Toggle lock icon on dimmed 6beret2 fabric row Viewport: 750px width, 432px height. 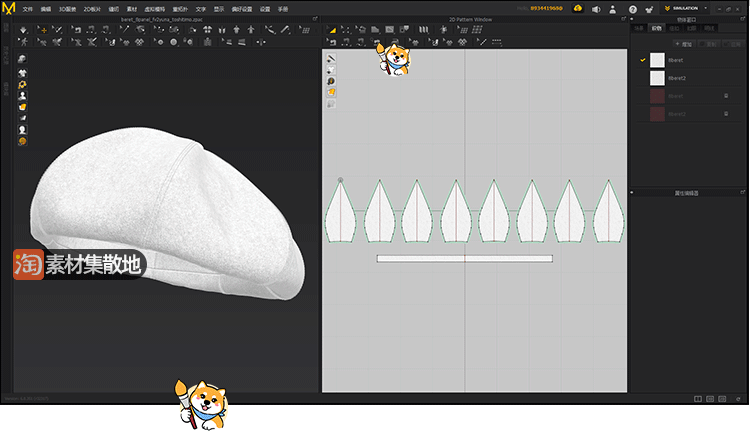pyautogui.click(x=726, y=114)
